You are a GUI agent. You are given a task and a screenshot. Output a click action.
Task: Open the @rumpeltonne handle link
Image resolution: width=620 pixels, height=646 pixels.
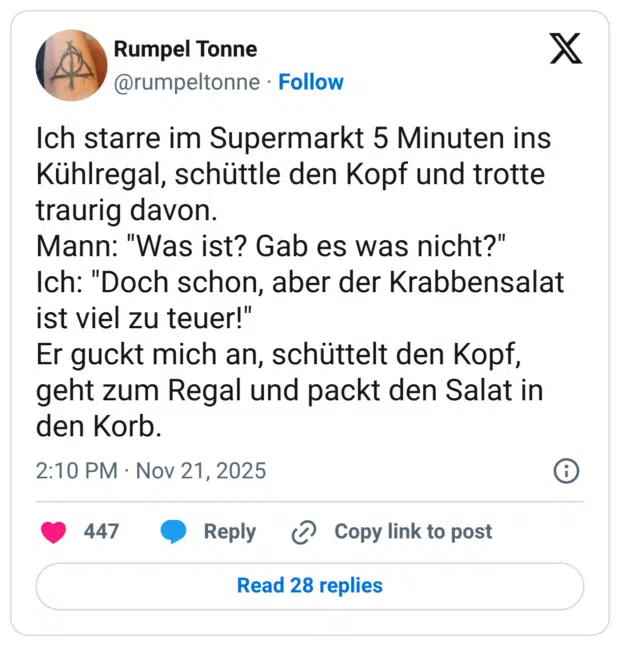tap(187, 82)
